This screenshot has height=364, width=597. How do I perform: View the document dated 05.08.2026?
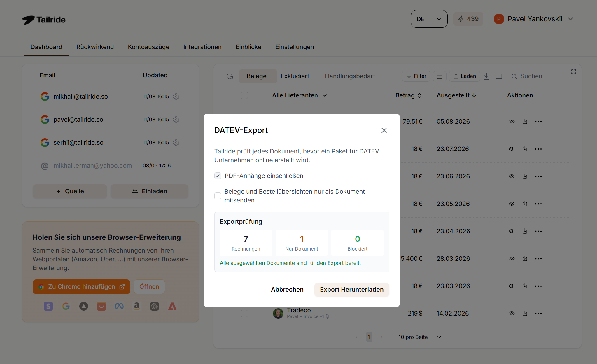point(512,122)
